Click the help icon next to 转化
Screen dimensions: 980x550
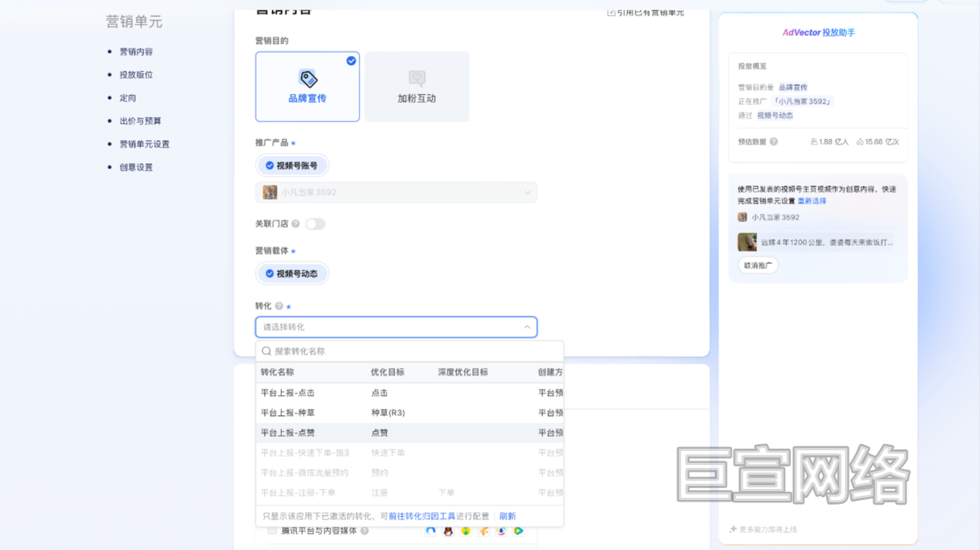pos(279,306)
